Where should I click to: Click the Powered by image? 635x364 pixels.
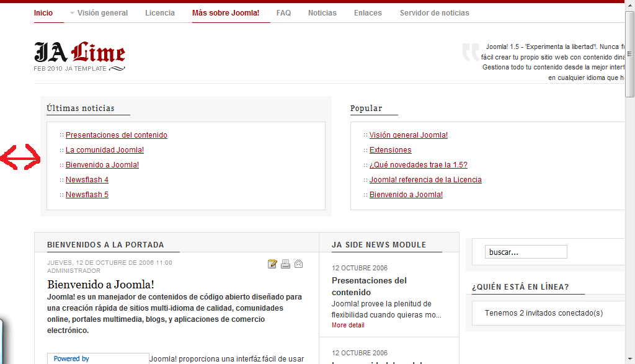[98, 359]
